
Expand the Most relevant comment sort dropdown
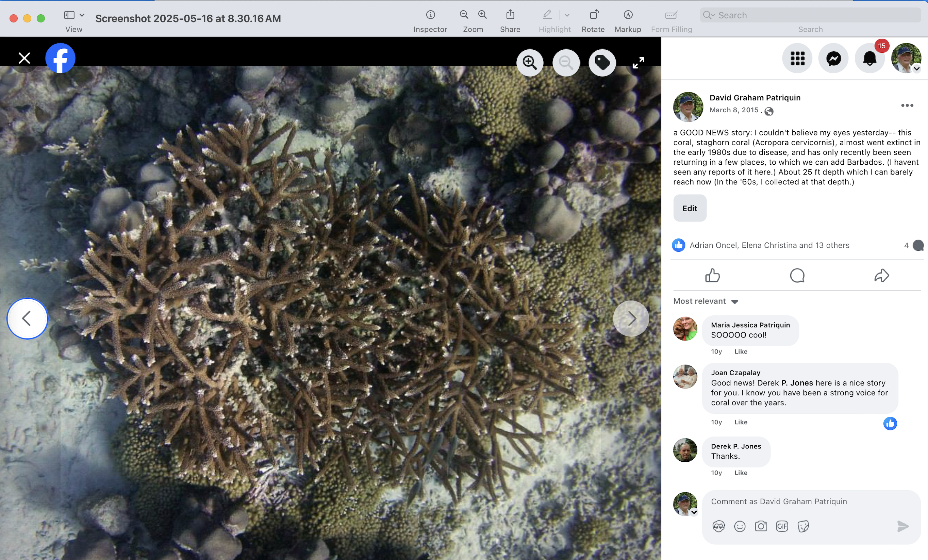(x=706, y=301)
